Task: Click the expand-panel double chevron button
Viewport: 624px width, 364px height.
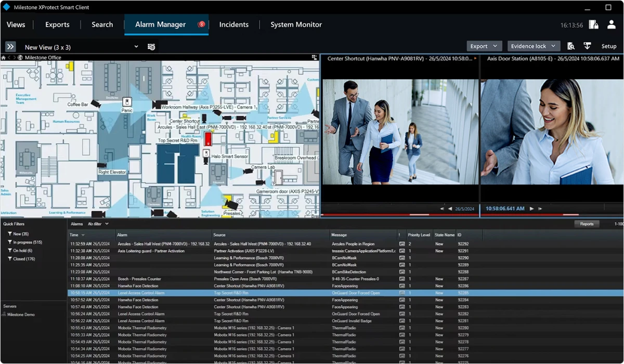Action: coord(10,47)
